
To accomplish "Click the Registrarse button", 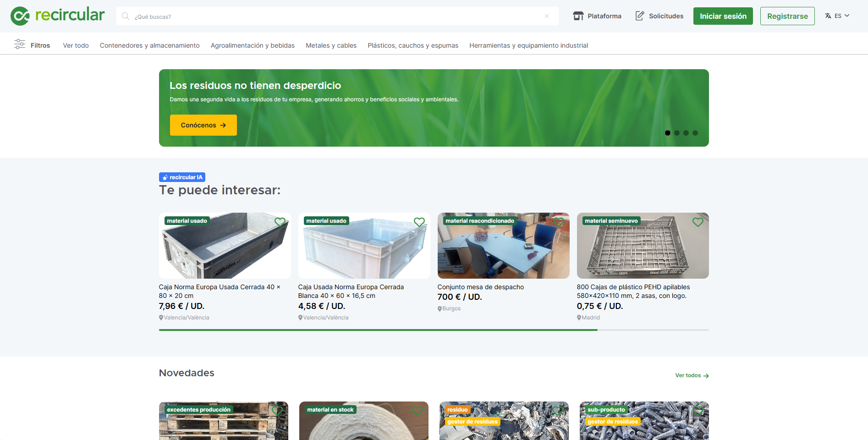I will (787, 16).
